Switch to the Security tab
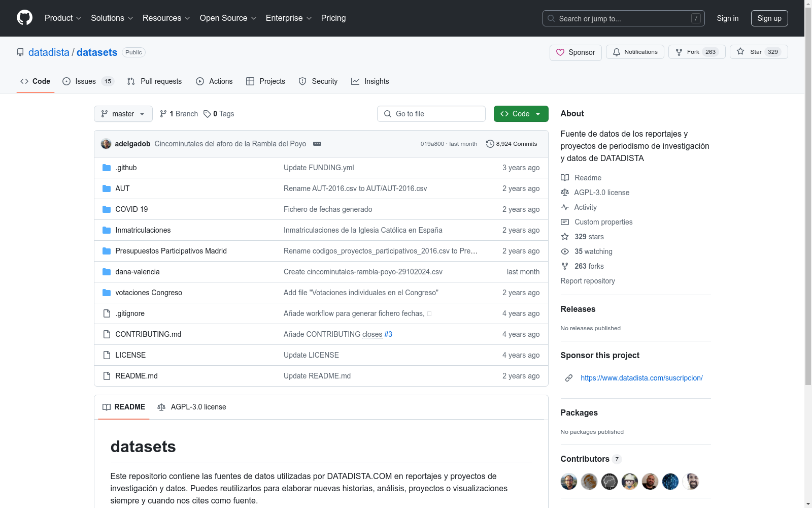 318,81
